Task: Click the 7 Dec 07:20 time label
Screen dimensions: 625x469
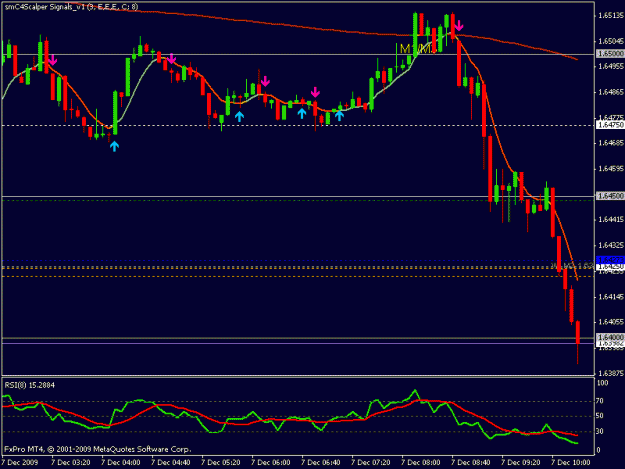Action: click(x=371, y=462)
